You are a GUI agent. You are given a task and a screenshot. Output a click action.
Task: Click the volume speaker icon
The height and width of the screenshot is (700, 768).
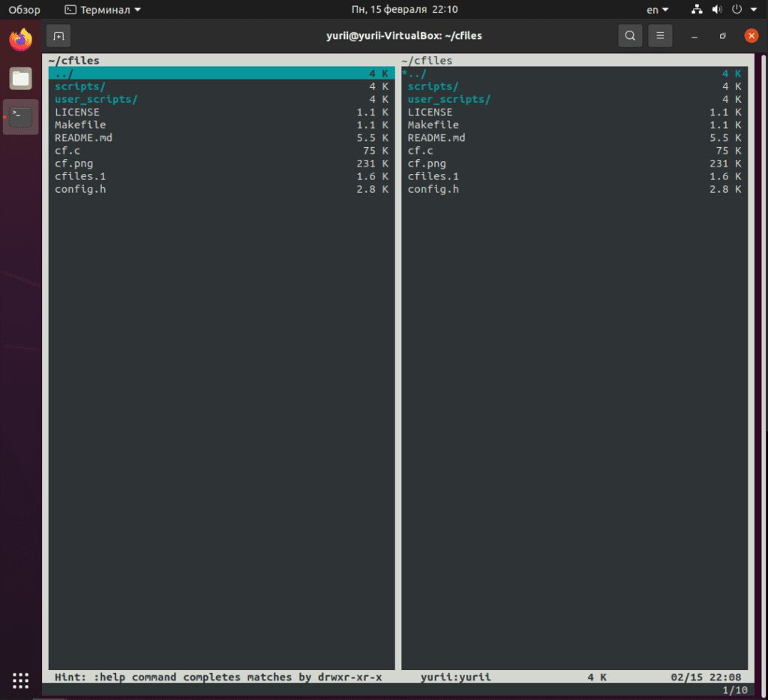click(x=716, y=10)
